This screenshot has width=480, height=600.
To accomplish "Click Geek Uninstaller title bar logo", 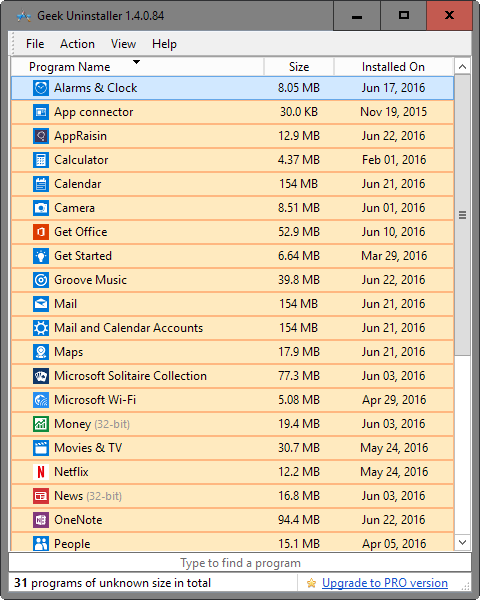I will pyautogui.click(x=24, y=16).
